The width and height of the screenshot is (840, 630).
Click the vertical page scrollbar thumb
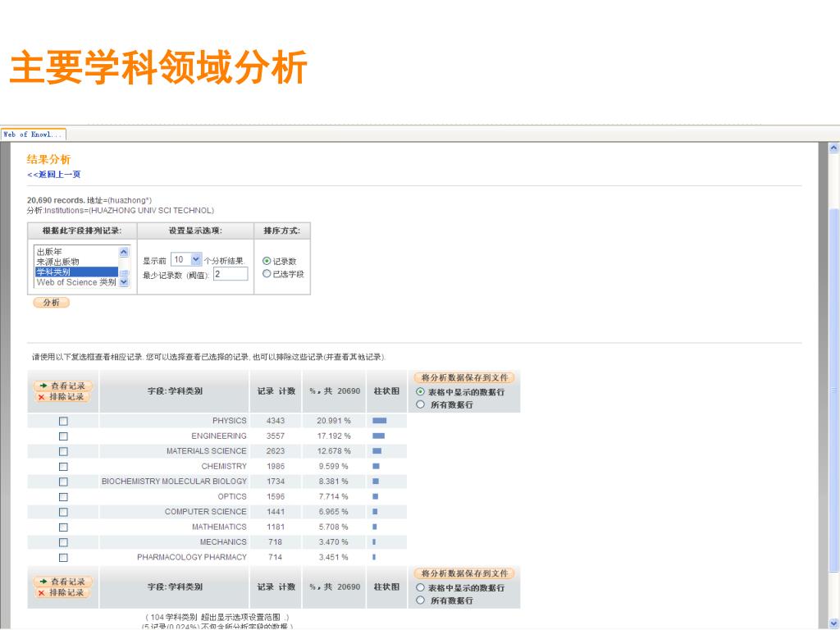click(833, 390)
